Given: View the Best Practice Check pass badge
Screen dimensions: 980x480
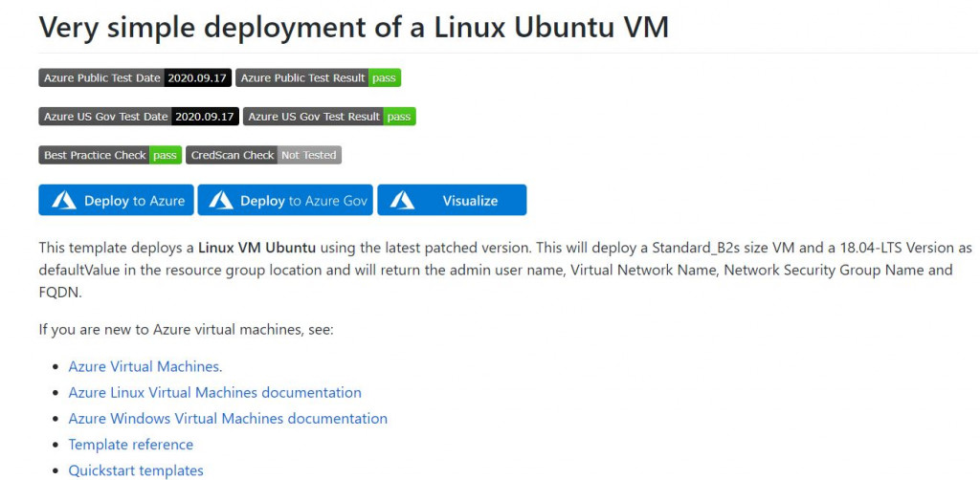Looking at the screenshot, I should pyautogui.click(x=110, y=155).
